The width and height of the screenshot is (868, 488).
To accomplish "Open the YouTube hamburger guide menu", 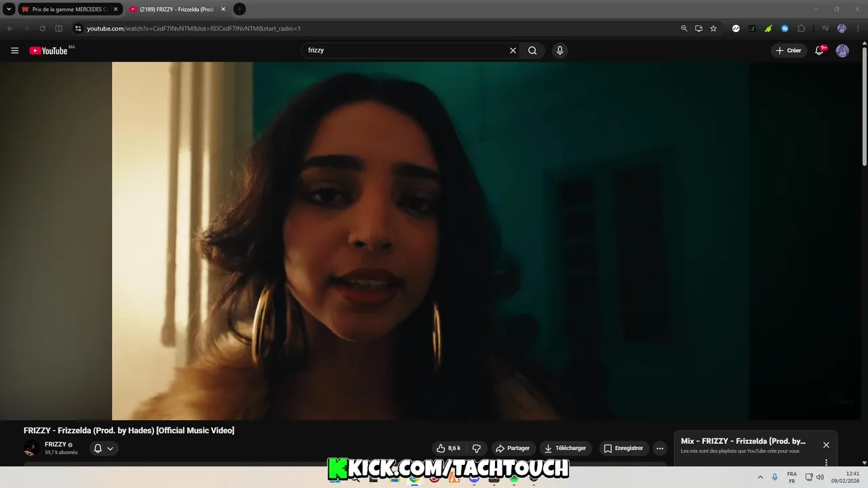I will (14, 50).
